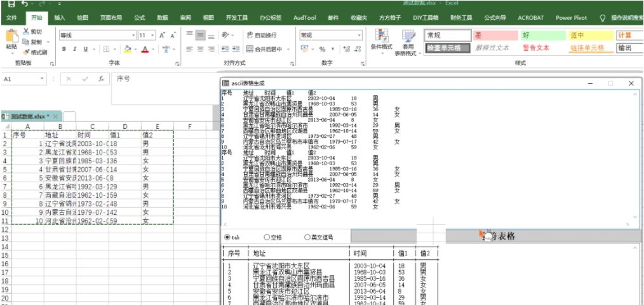This screenshot has width=644, height=305.
Task: Decrease font size with small A
Action: pyautogui.click(x=173, y=36)
